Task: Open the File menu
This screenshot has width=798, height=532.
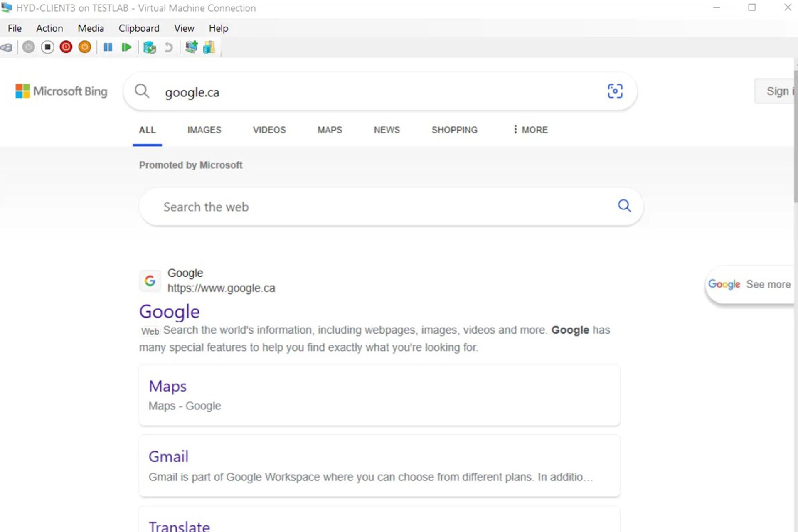Action: 15,28
